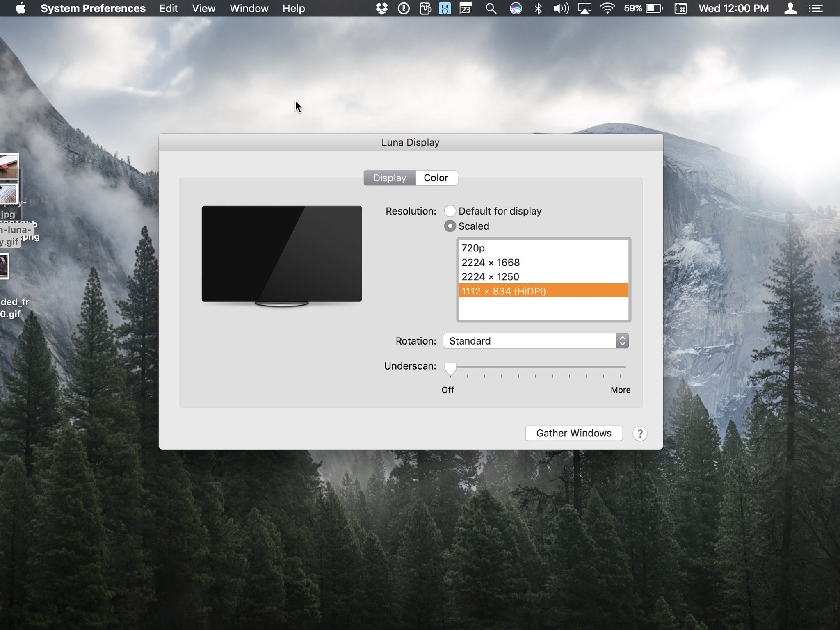Select 2224 × 1250 resolution option
The image size is (840, 630).
[543, 276]
